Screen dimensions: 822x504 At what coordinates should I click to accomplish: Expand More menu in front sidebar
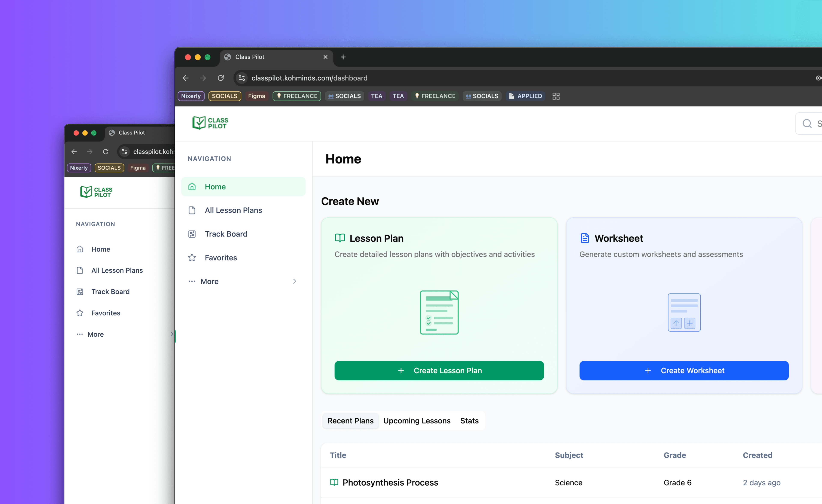click(x=243, y=281)
